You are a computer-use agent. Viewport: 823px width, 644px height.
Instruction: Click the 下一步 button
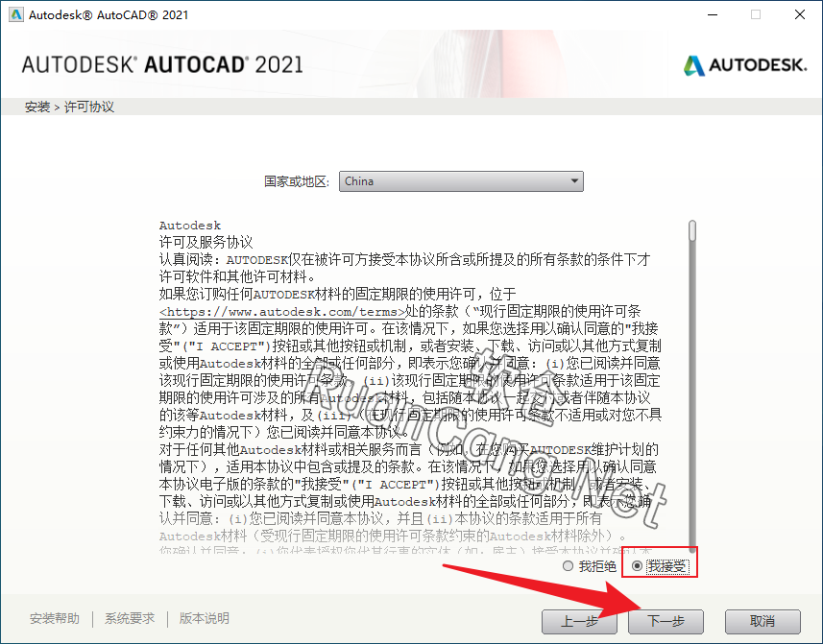(666, 621)
